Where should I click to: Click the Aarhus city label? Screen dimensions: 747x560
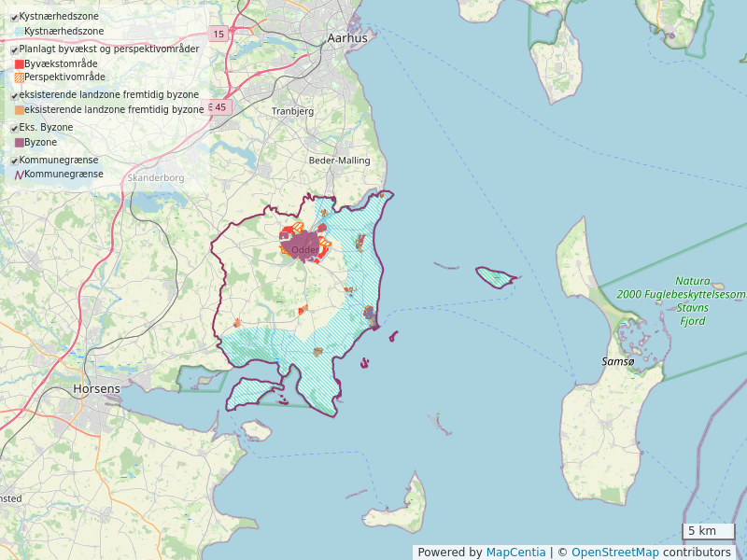[x=347, y=38]
